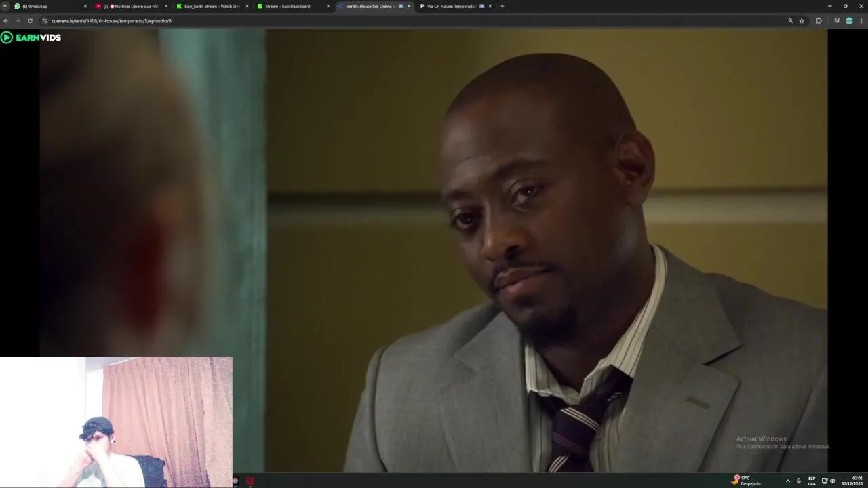Reload the current page
Viewport: 868px width, 488px height.
point(30,21)
